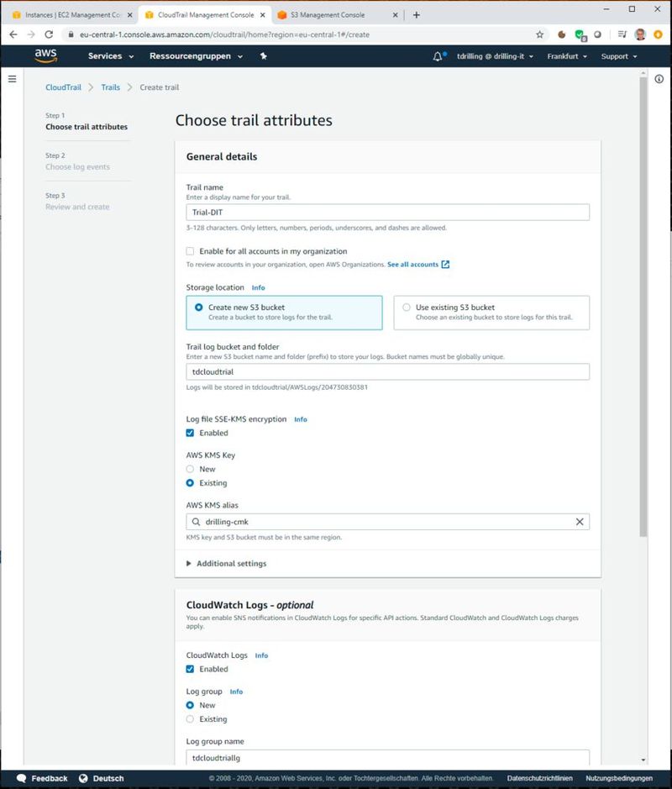Close the EC2 Instances tab
This screenshot has height=789, width=672.
[x=129, y=15]
